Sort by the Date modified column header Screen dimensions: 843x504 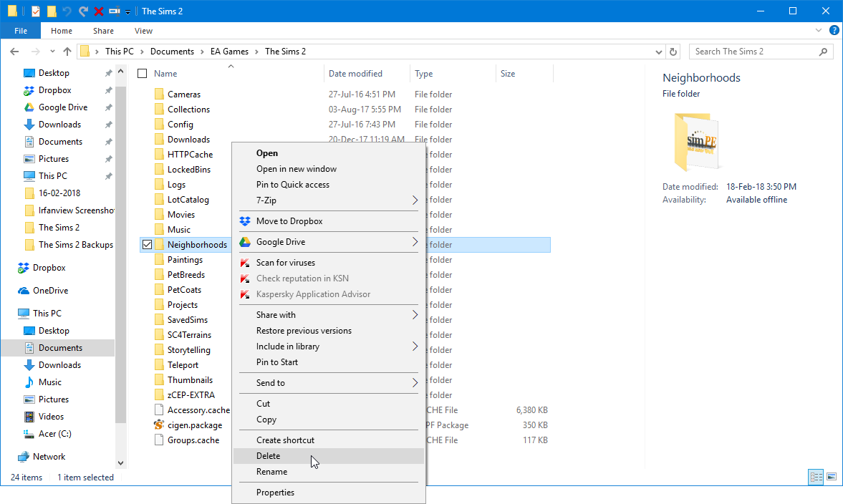click(367, 74)
